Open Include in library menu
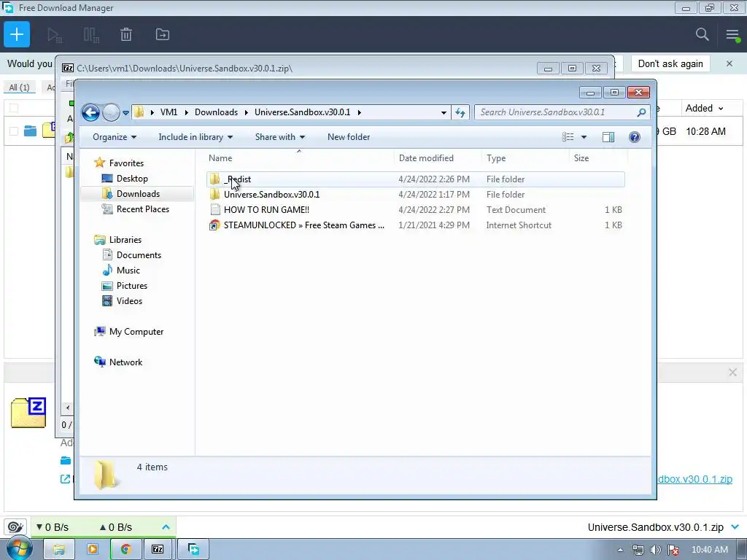747x560 pixels. 196,137
